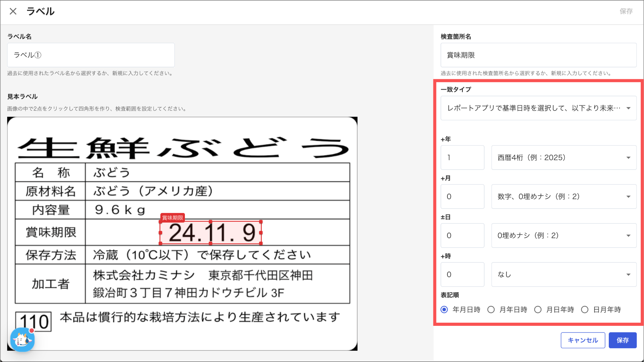Click top-middle handle of selection box
The width and height of the screenshot is (644, 362).
pos(210,222)
